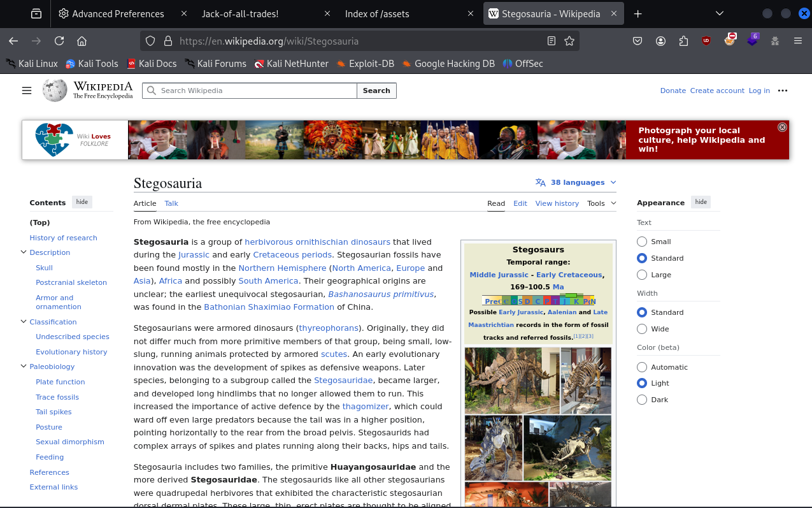Open the top-left stegosaur skeleton photo

click(x=512, y=381)
